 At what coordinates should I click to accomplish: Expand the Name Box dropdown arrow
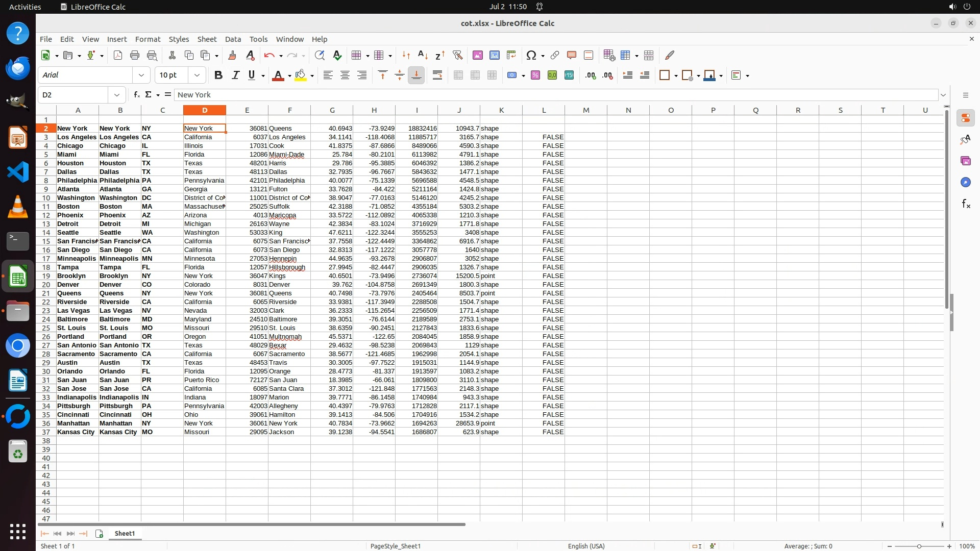[117, 95]
